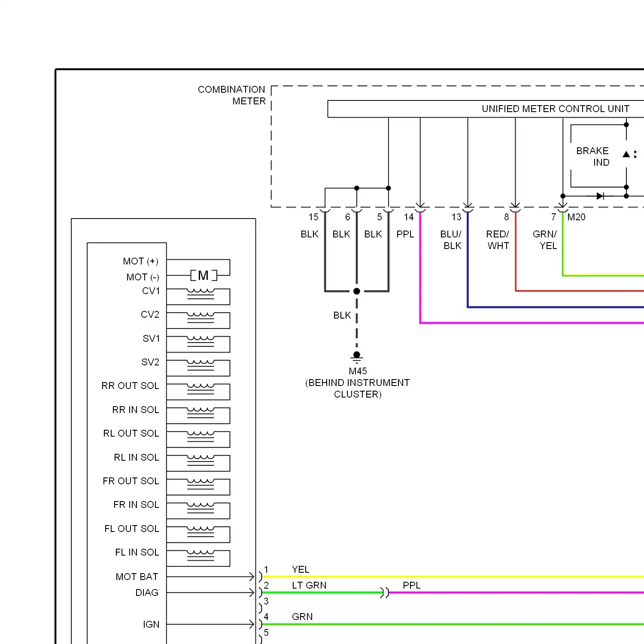Click the red horizontal wire line

[x=580, y=291]
